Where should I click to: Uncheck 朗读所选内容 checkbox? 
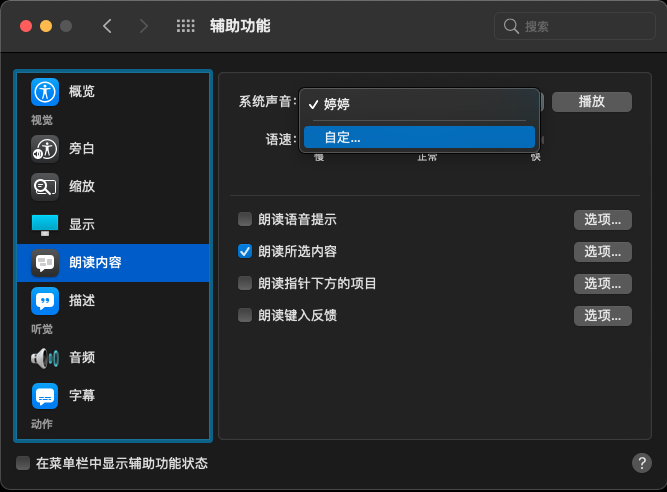point(245,251)
